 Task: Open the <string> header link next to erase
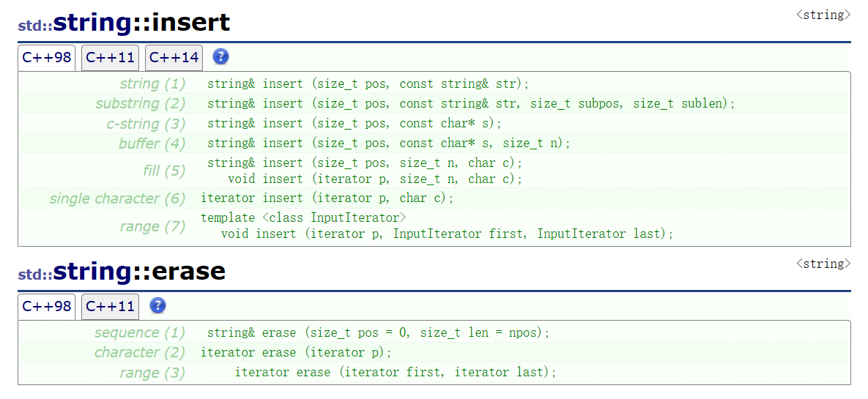click(823, 264)
